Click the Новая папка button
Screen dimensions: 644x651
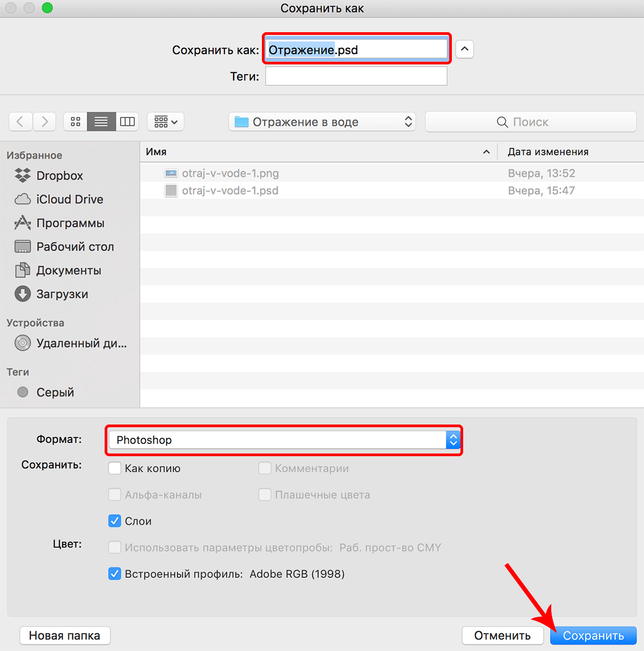(x=64, y=635)
